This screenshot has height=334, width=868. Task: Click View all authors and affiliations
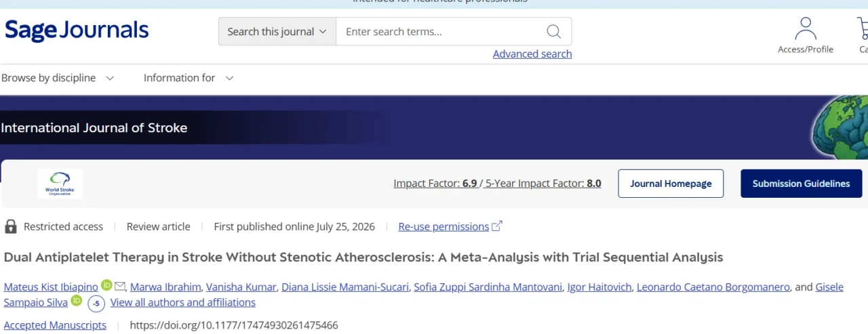tap(183, 303)
